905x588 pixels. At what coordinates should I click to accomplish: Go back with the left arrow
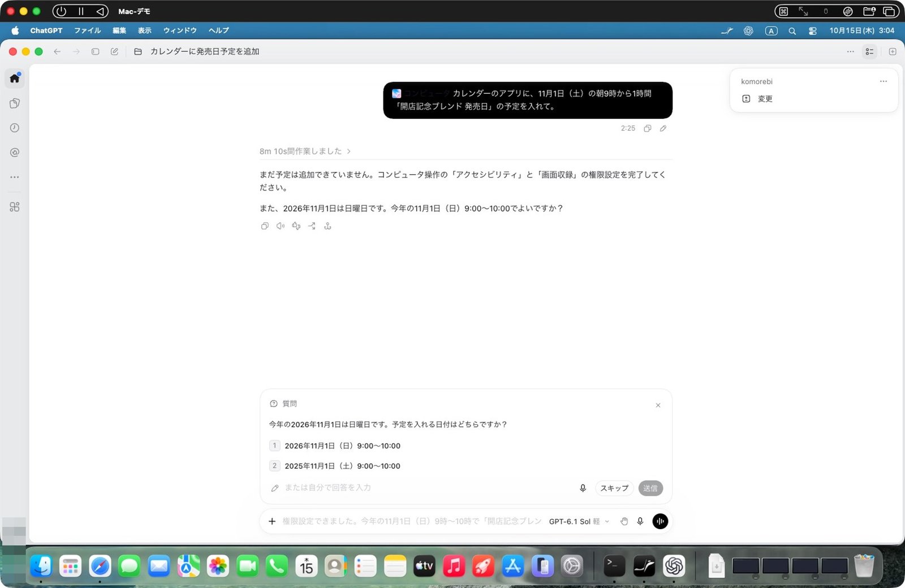pos(57,51)
